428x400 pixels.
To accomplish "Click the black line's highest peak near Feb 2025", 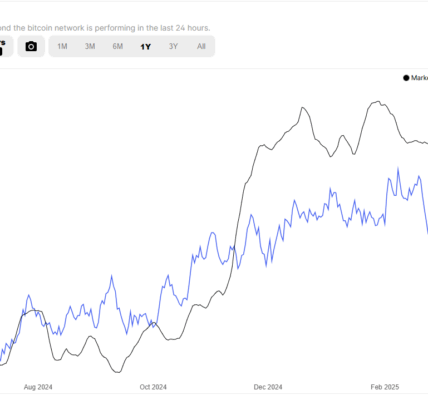I will 378,101.
